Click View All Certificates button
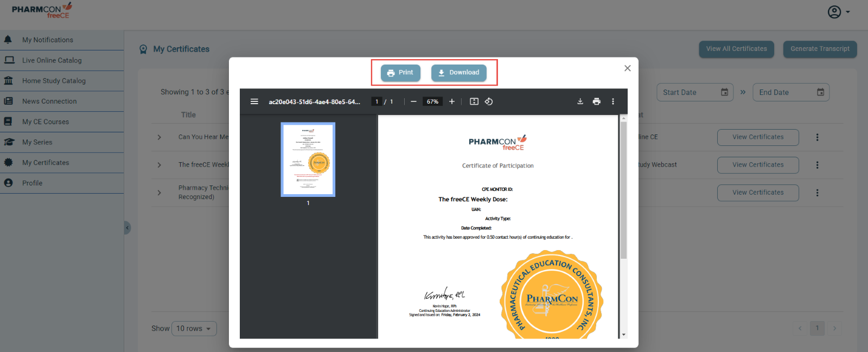The image size is (868, 352). pos(736,49)
